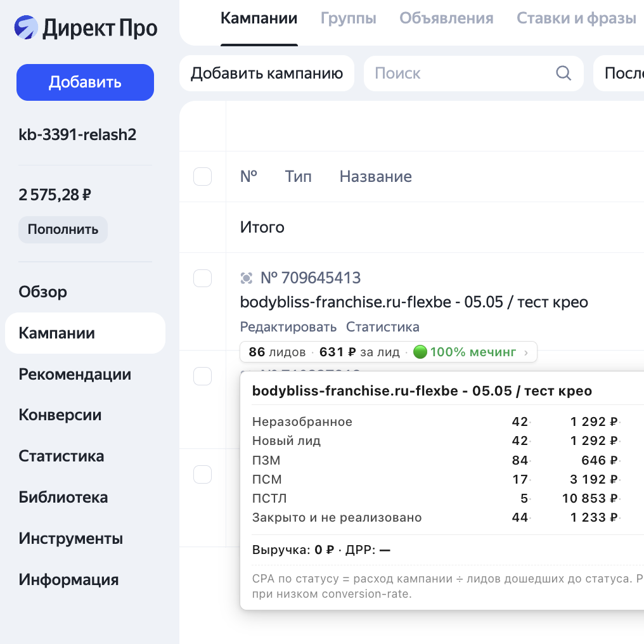Click the Редактировать link of campaign
This screenshot has height=644, width=644.
(288, 327)
